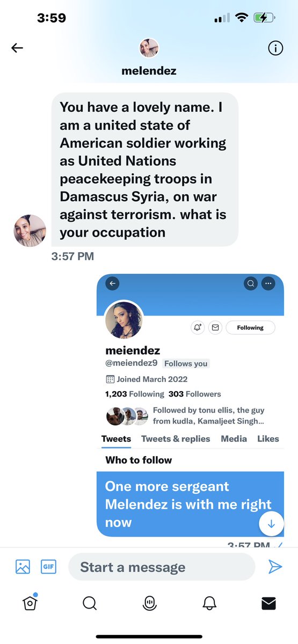Tap the Start a message field
The height and width of the screenshot is (644, 298).
click(x=162, y=567)
